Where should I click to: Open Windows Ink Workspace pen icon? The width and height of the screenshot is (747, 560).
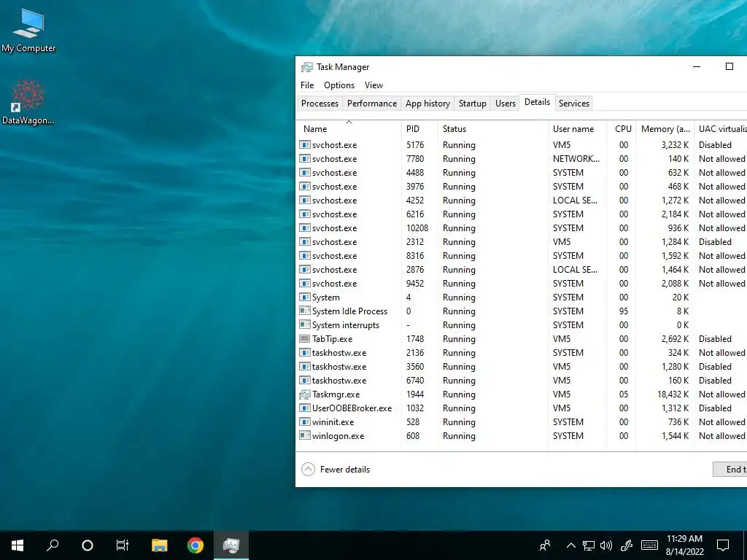[x=627, y=545]
